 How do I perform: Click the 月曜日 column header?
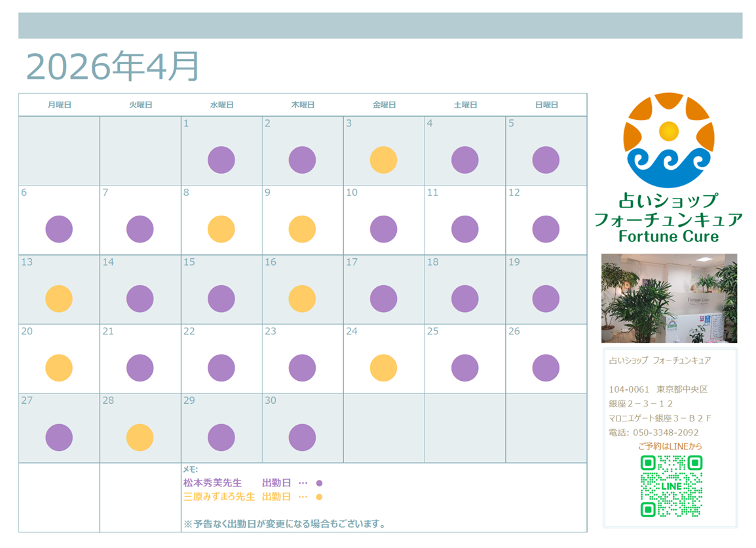click(x=59, y=105)
